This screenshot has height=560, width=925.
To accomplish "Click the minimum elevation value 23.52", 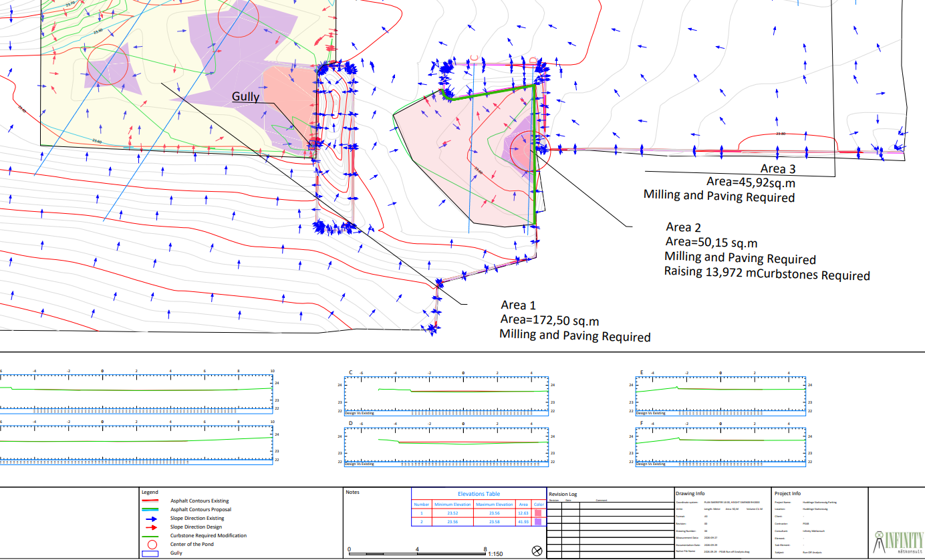I will click(x=452, y=513).
